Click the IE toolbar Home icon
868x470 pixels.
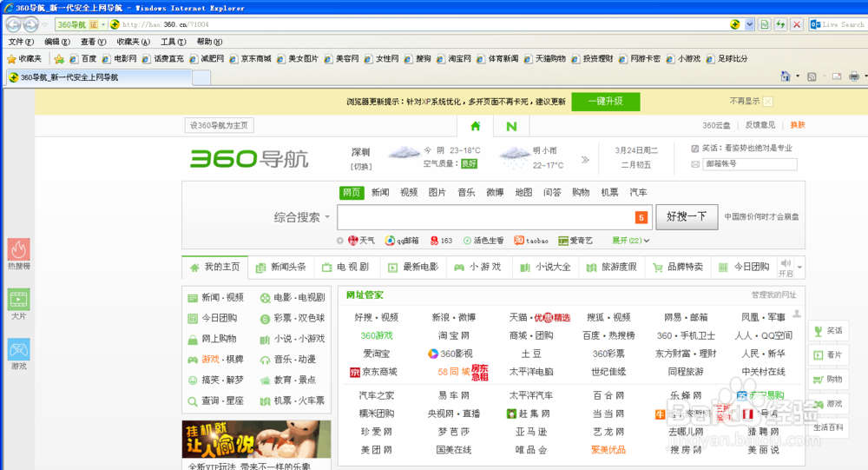click(785, 76)
